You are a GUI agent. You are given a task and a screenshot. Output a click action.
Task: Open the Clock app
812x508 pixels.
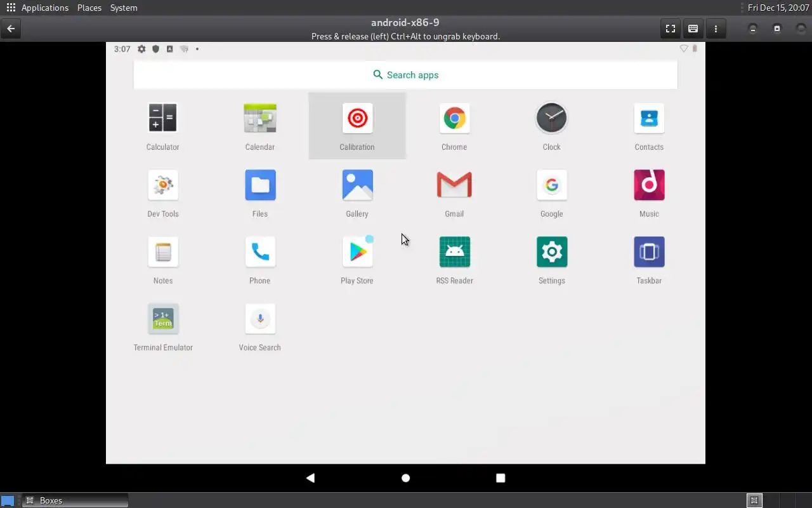pyautogui.click(x=551, y=126)
